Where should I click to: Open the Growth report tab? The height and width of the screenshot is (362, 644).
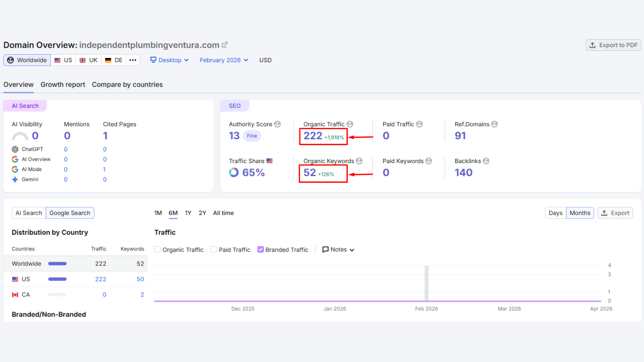pos(63,85)
